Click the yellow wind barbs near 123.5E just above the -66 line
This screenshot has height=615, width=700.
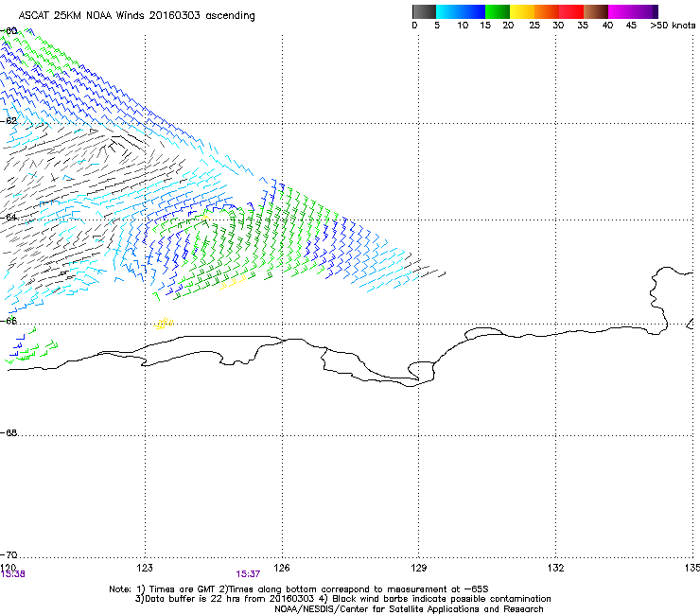(164, 323)
